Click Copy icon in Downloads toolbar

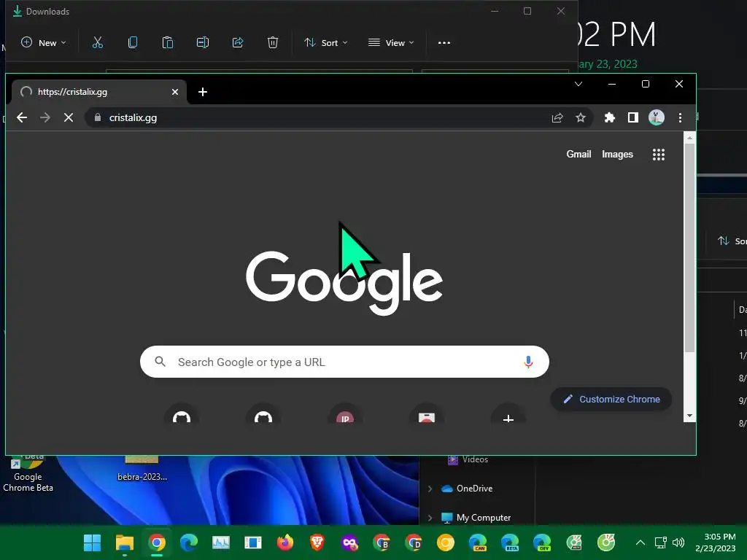133,43
